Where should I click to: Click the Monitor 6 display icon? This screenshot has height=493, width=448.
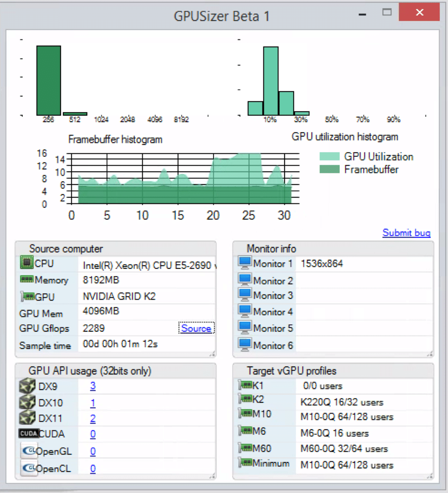click(245, 345)
